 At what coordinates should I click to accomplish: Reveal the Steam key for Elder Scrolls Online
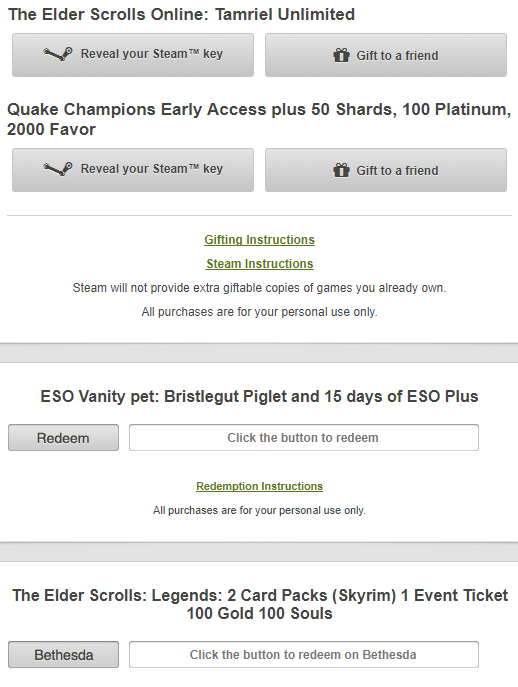[133, 55]
